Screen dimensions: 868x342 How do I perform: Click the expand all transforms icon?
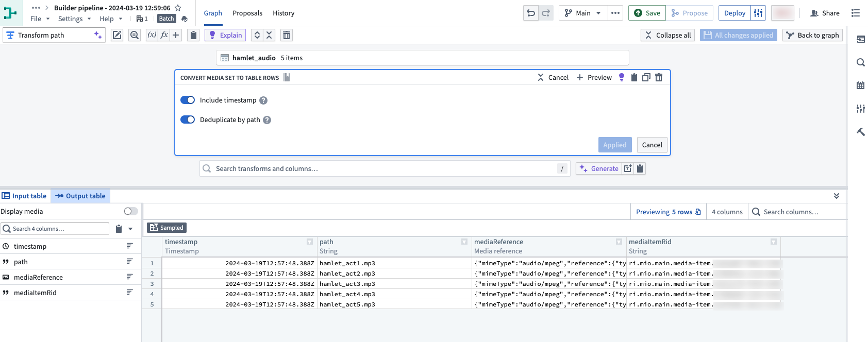[257, 35]
